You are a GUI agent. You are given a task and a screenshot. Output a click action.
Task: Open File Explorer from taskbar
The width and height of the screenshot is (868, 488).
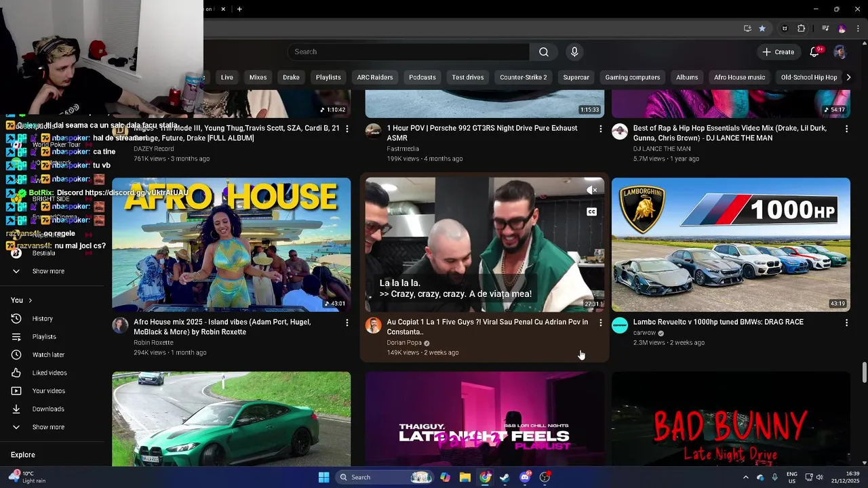(x=465, y=477)
